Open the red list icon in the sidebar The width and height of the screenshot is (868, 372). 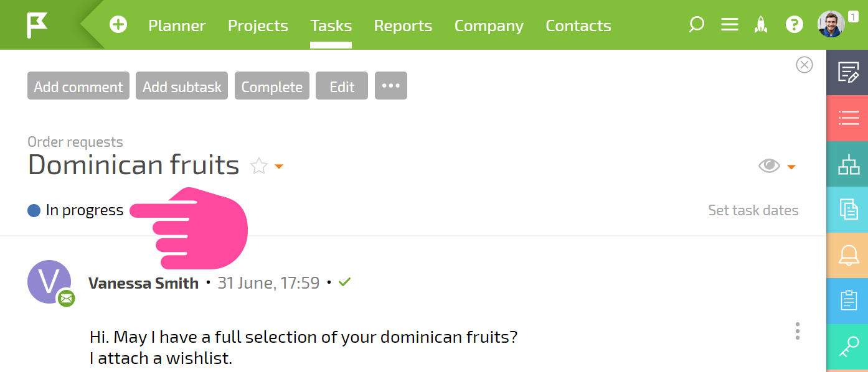[x=847, y=118]
